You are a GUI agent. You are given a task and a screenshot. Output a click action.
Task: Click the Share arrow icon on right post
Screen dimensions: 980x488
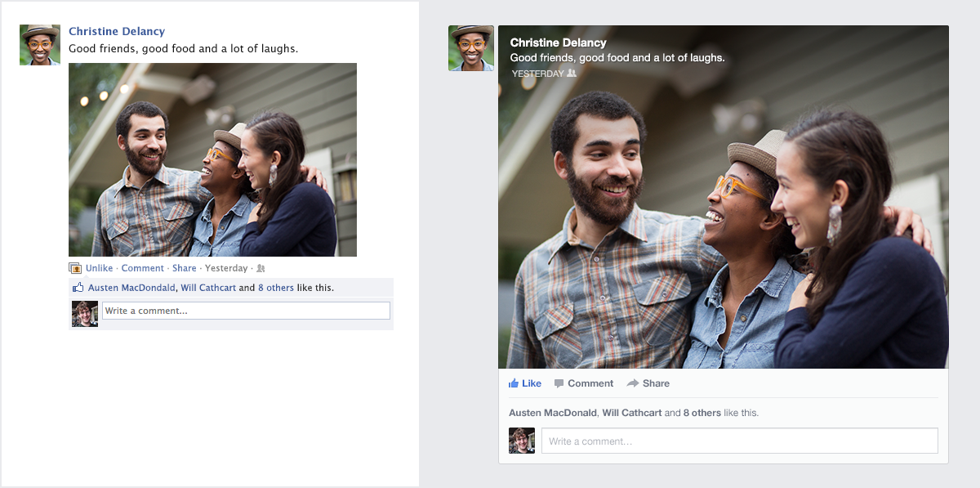634,383
